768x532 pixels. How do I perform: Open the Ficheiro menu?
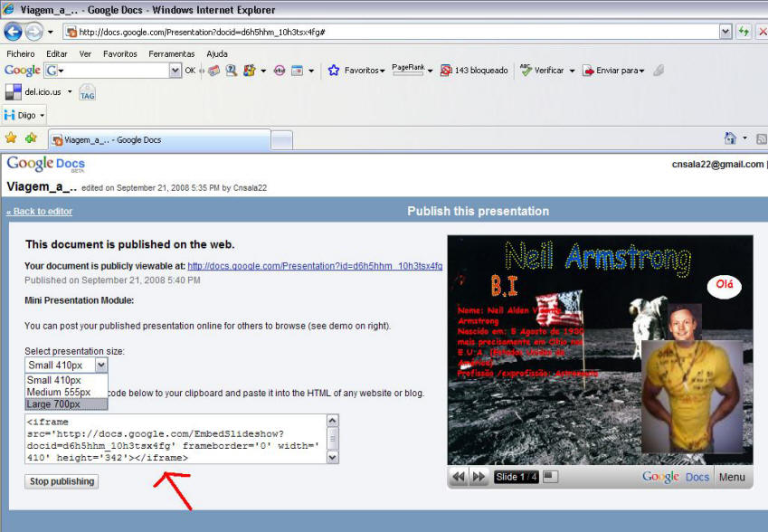pos(21,54)
